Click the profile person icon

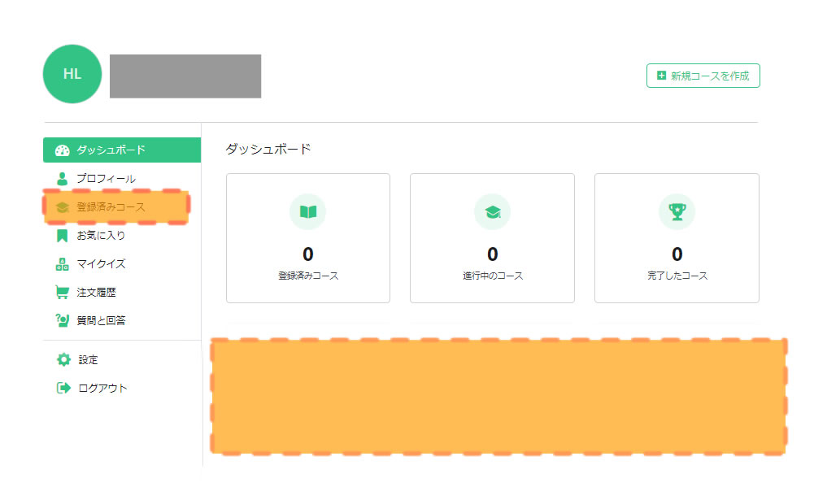pyautogui.click(x=63, y=179)
